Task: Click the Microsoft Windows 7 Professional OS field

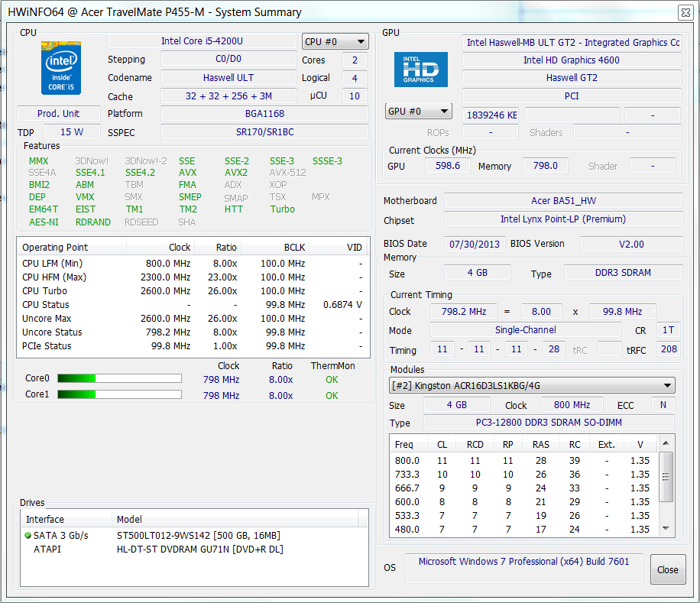Action: pos(523,562)
